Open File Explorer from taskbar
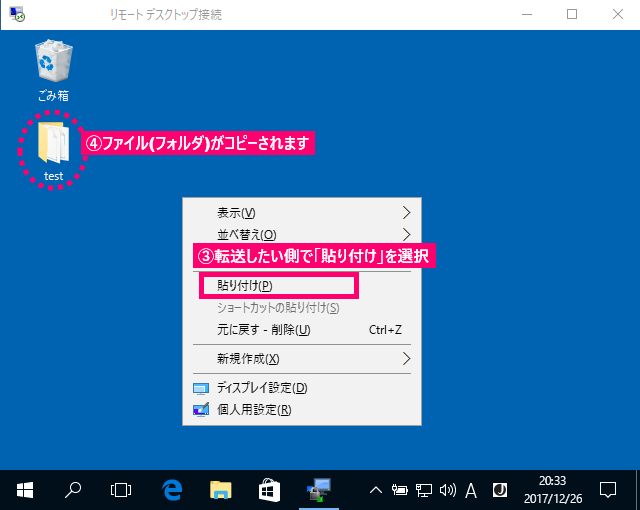This screenshot has height=510, width=640. [x=220, y=490]
